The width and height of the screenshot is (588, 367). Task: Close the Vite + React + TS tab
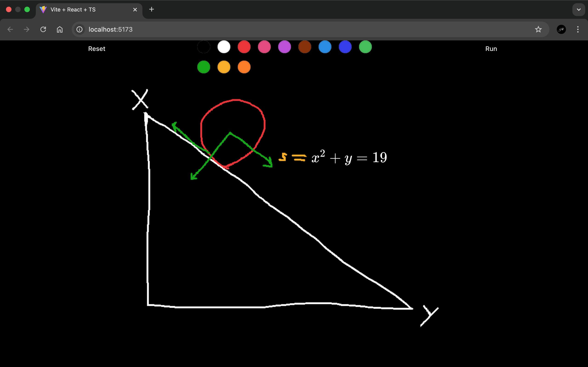[135, 9]
